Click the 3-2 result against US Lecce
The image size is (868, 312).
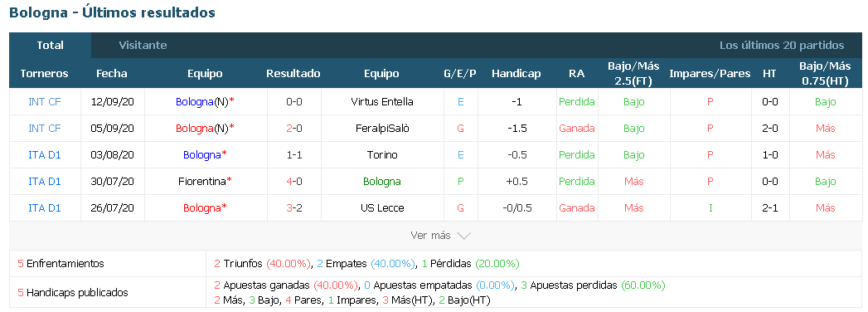click(293, 208)
